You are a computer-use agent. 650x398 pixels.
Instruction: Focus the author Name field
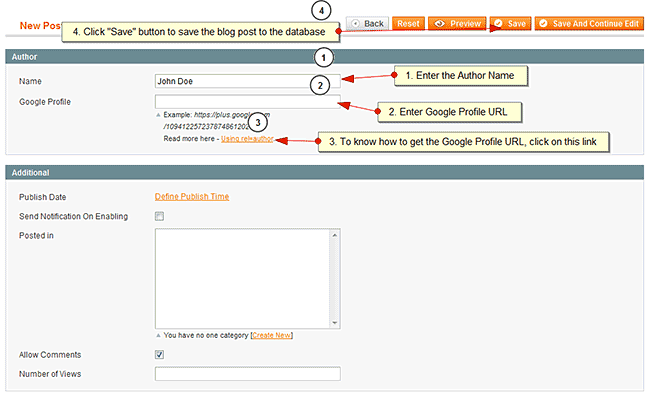click(x=247, y=81)
